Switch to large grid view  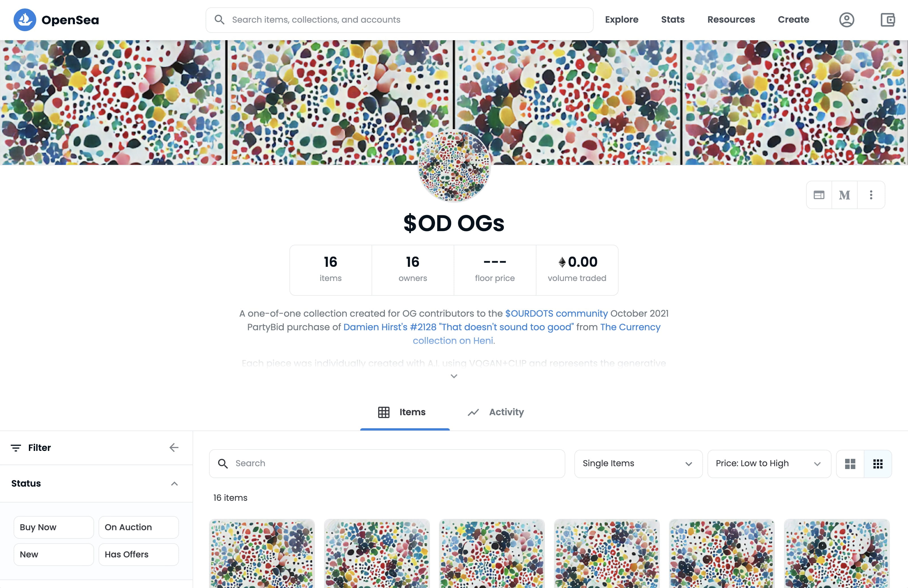point(850,464)
